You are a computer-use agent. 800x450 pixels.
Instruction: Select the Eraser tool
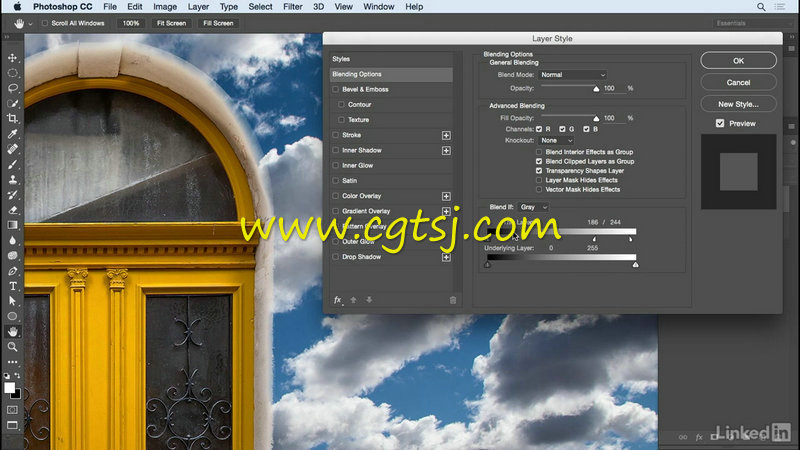[x=12, y=210]
